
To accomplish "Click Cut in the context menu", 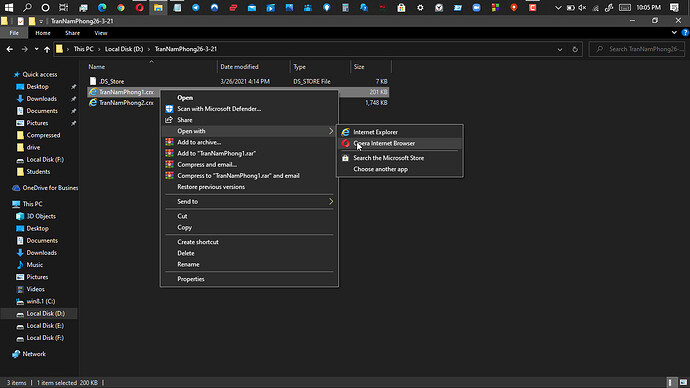I will [x=249, y=216].
